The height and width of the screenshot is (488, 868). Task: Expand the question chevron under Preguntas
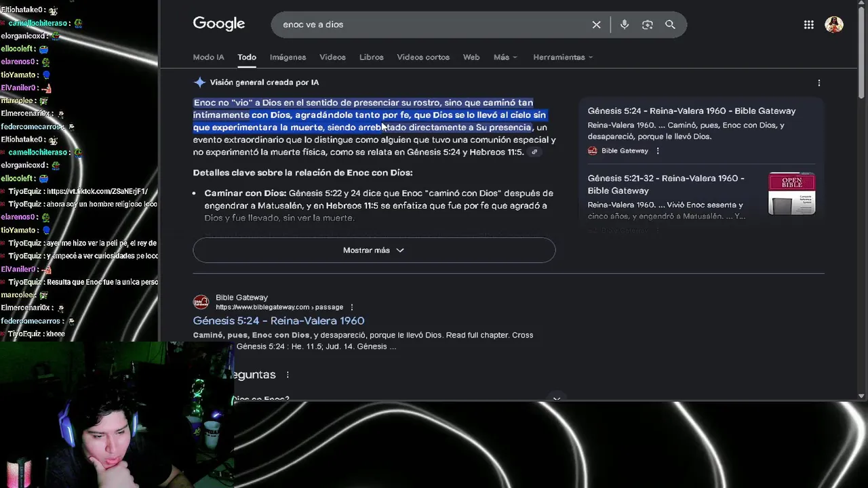[x=557, y=398]
